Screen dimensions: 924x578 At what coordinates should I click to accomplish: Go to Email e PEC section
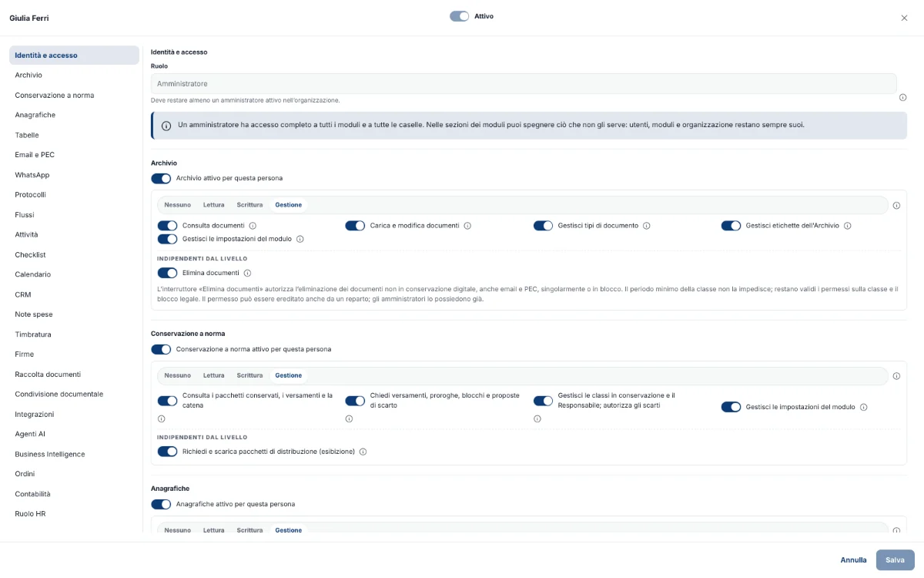pyautogui.click(x=74, y=155)
